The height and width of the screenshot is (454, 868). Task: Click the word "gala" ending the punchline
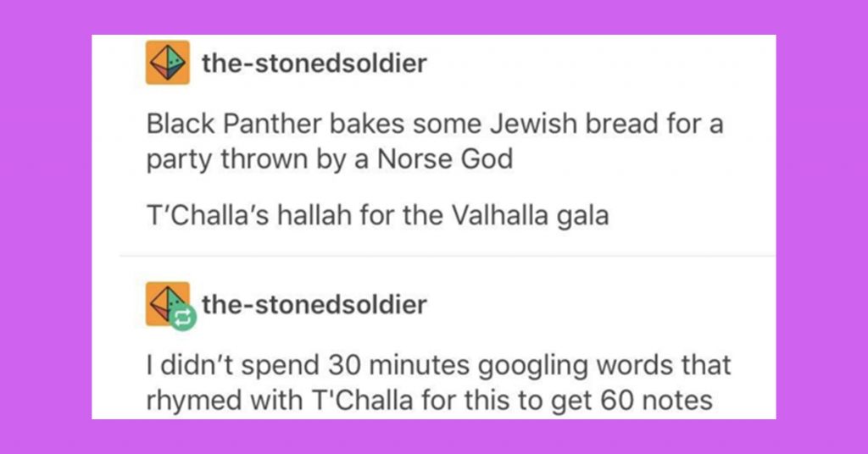[x=582, y=216]
